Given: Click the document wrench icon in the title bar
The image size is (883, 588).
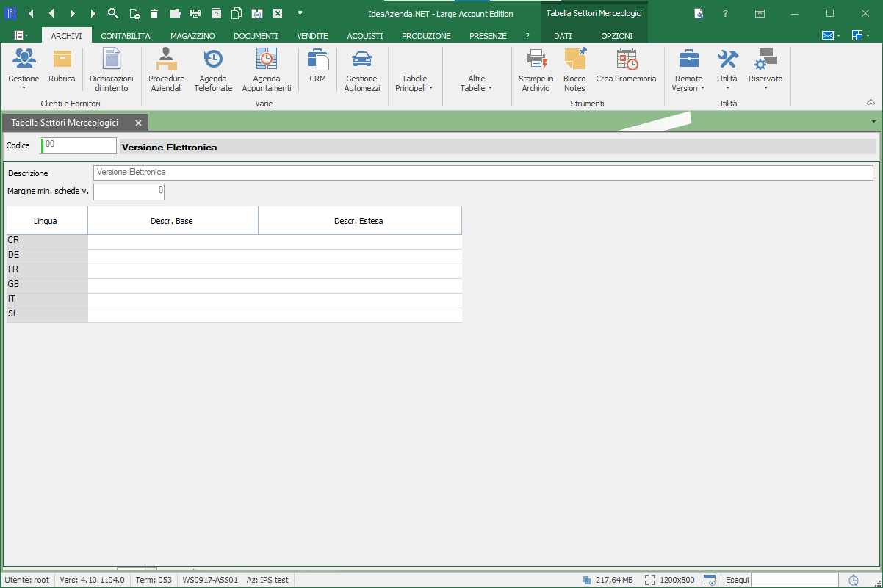Looking at the screenshot, I should (x=699, y=13).
